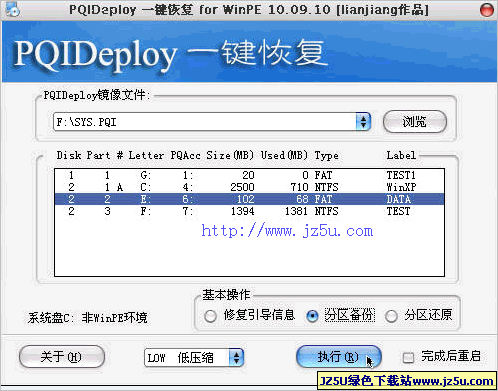This screenshot has width=498, height=391.
Task: Select the 修复引导信息 radio button
Action: click(x=210, y=316)
